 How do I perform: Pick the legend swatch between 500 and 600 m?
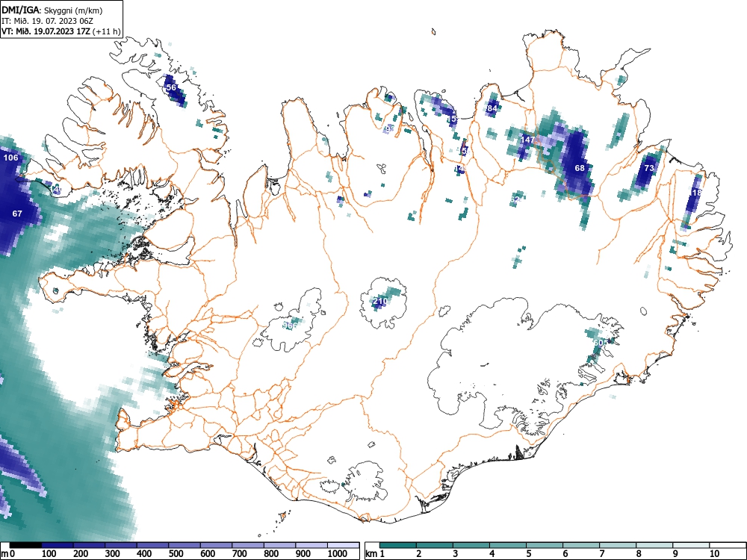pyautogui.click(x=185, y=545)
